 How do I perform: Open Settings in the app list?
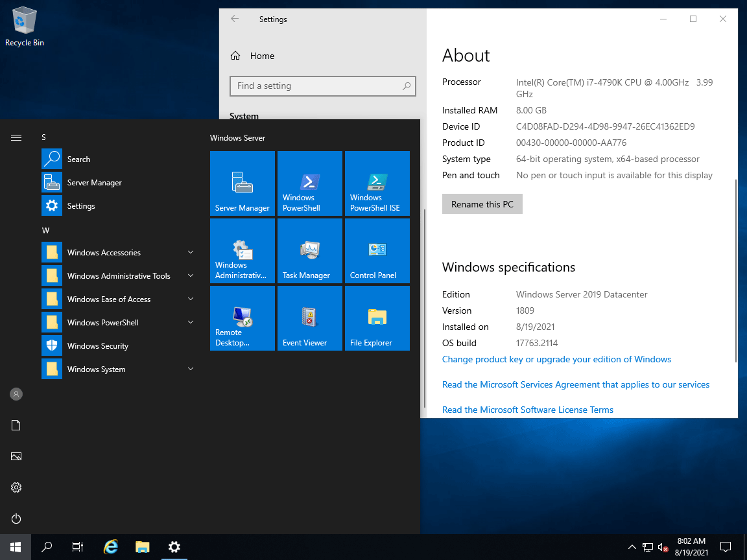(119, 205)
